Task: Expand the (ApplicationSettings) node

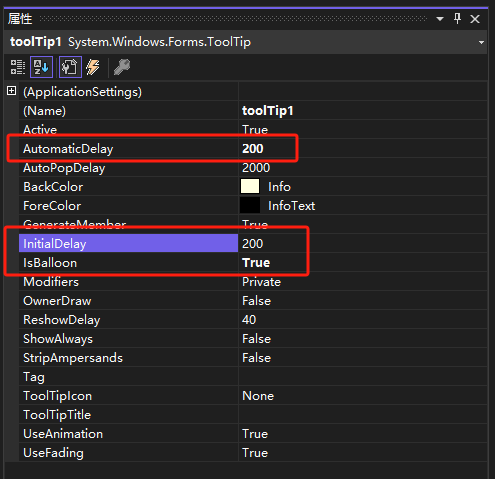Action: (12, 91)
